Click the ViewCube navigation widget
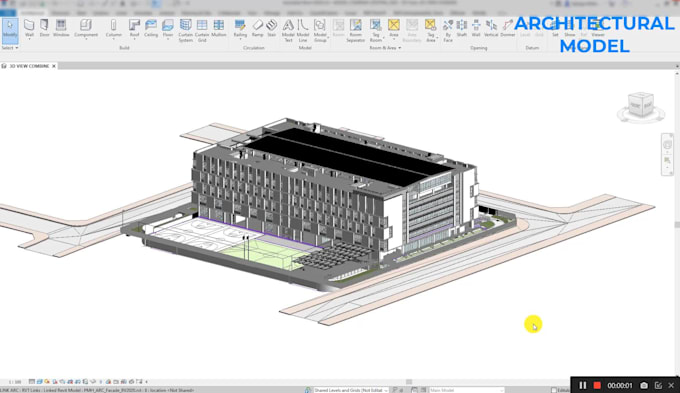The height and width of the screenshot is (393, 680). pyautogui.click(x=641, y=107)
